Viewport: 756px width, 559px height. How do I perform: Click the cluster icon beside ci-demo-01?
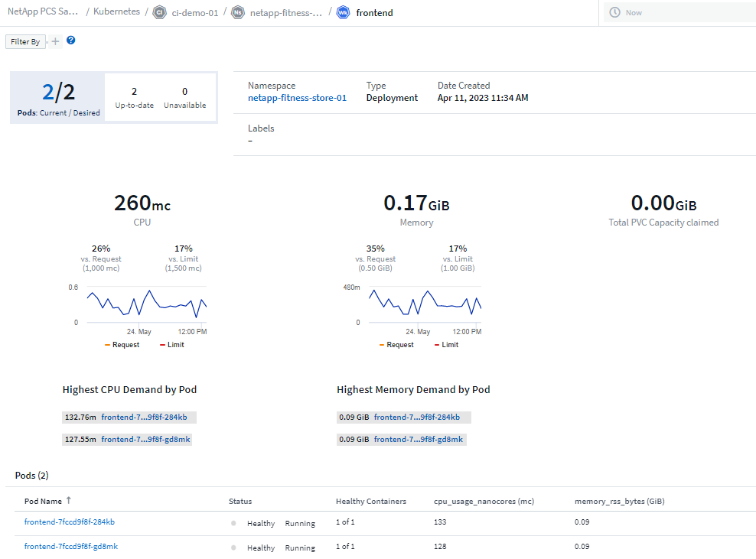coord(159,13)
